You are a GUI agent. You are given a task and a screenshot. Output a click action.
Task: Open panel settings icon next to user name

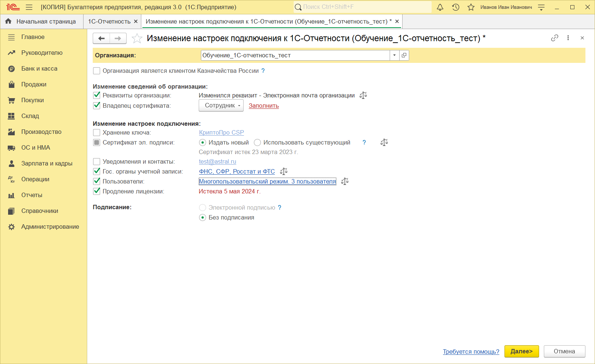[x=541, y=7]
